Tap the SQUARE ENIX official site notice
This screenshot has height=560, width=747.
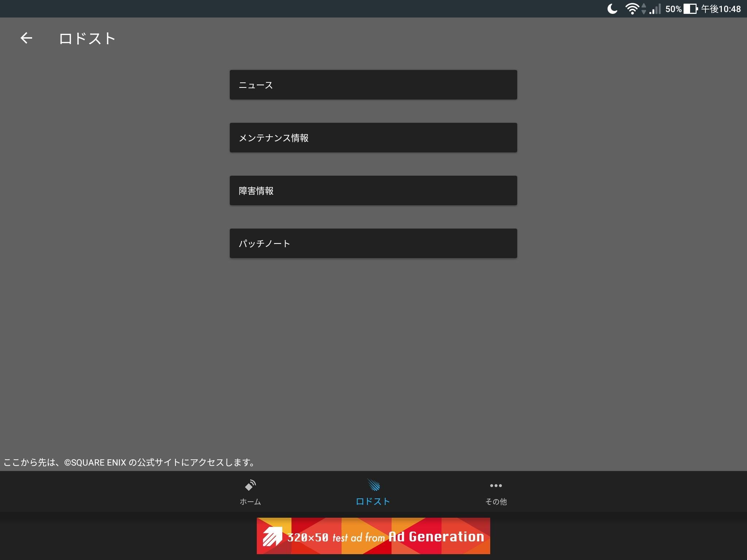click(x=129, y=462)
